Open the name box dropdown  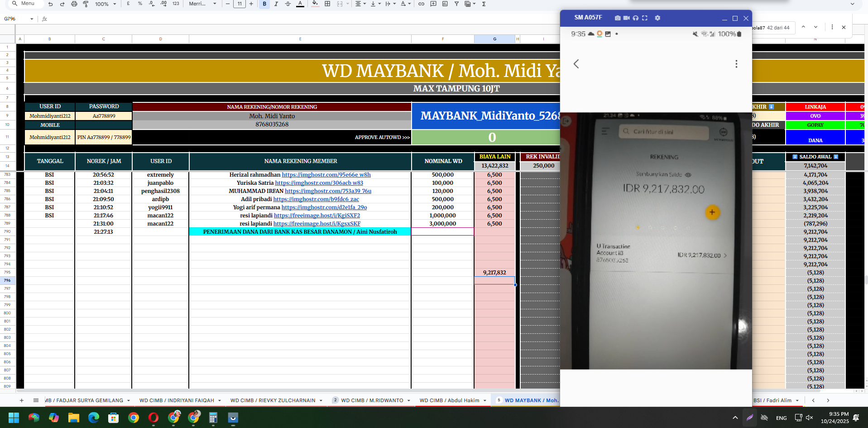point(32,19)
